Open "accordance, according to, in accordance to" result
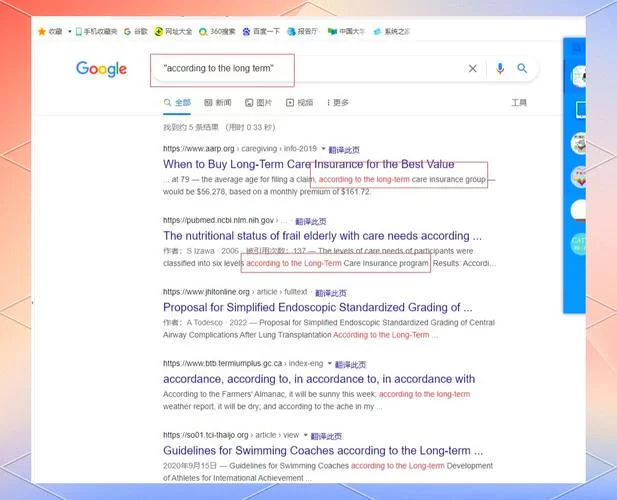 (x=319, y=379)
